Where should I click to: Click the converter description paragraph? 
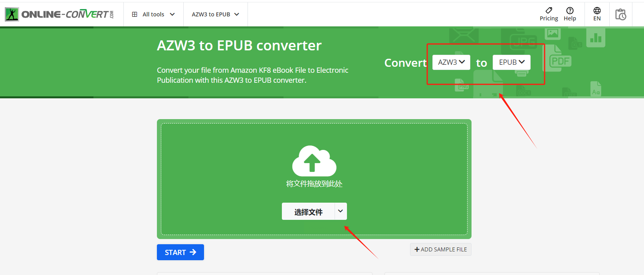point(252,75)
